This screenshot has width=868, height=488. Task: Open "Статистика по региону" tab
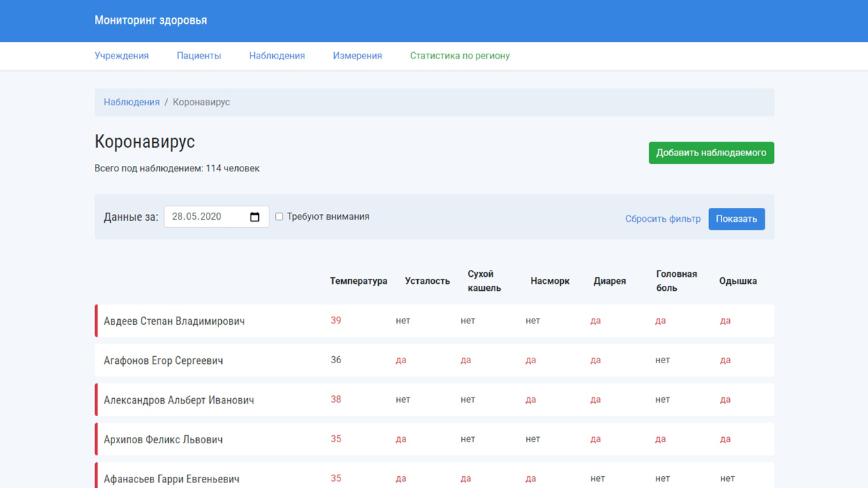(x=460, y=56)
